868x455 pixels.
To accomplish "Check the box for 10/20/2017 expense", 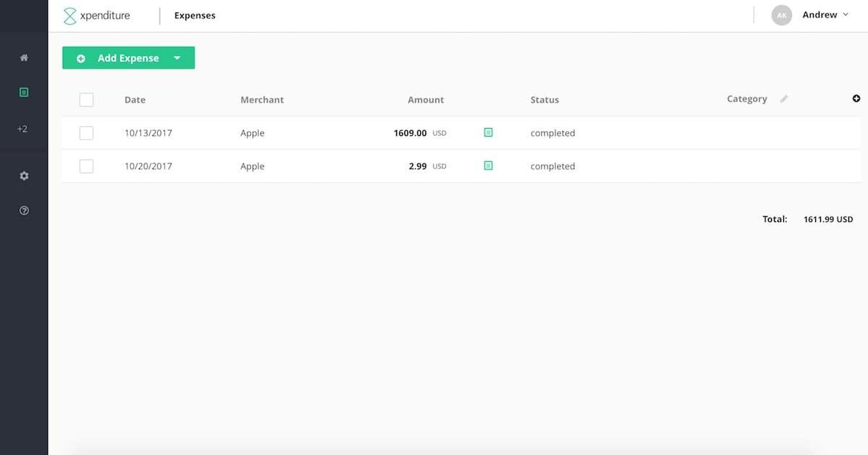I will pyautogui.click(x=86, y=166).
